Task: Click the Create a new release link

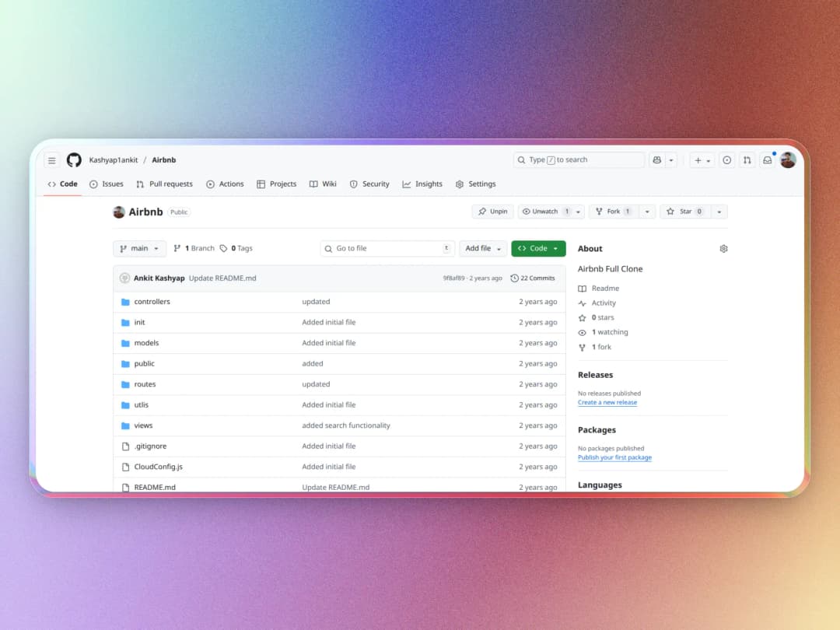Action: click(607, 403)
